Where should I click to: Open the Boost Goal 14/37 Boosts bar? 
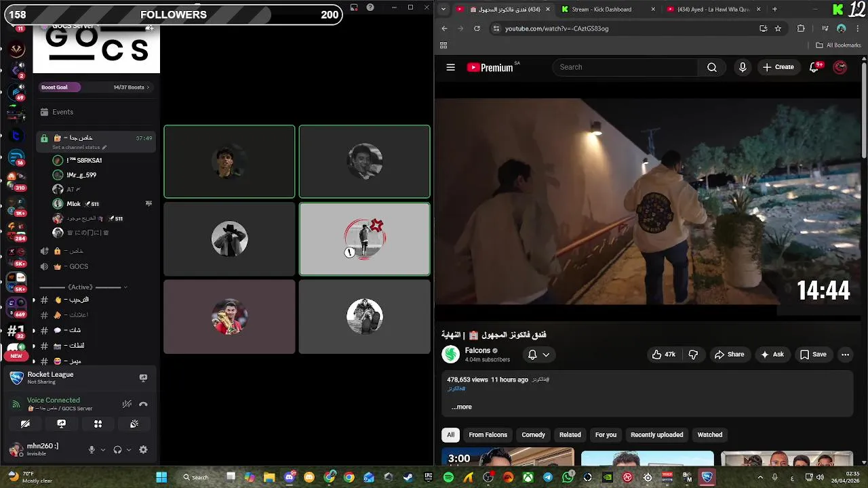click(96, 87)
